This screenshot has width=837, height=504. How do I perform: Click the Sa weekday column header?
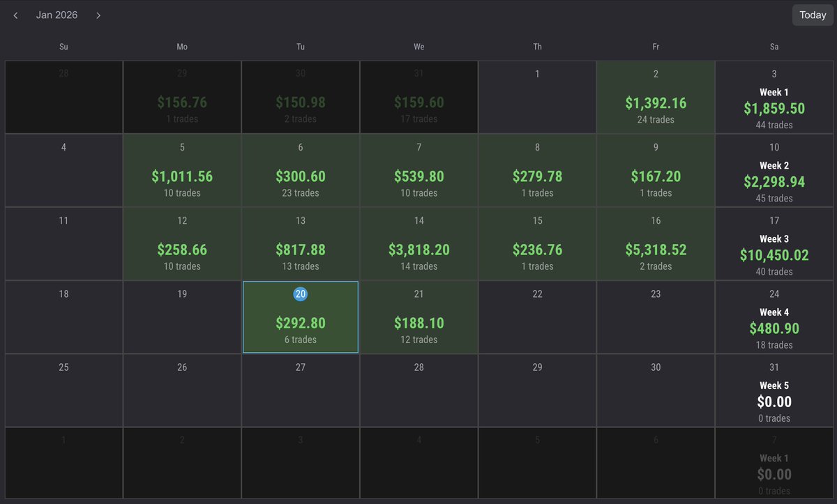point(774,47)
